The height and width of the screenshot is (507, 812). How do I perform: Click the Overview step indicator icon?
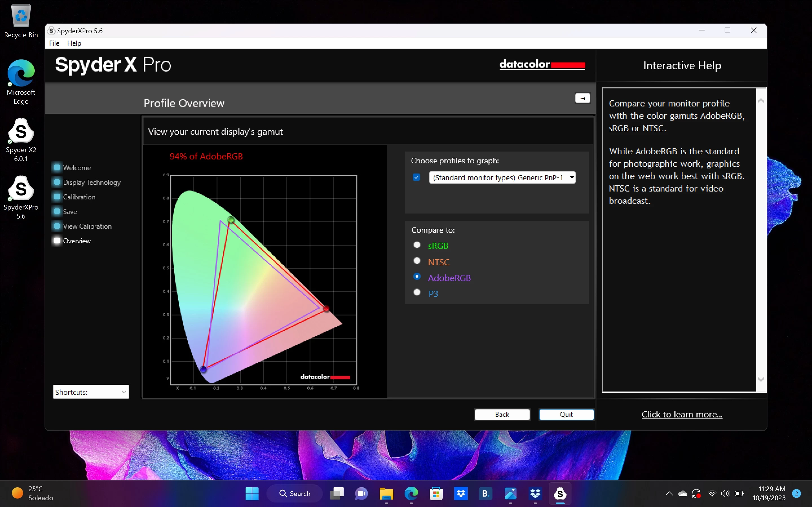tap(57, 241)
